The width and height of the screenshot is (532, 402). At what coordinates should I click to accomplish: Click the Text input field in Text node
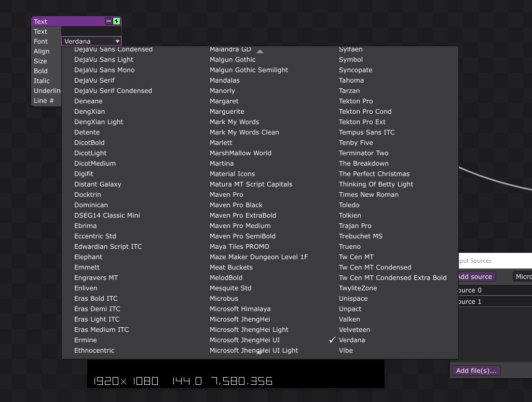click(91, 31)
